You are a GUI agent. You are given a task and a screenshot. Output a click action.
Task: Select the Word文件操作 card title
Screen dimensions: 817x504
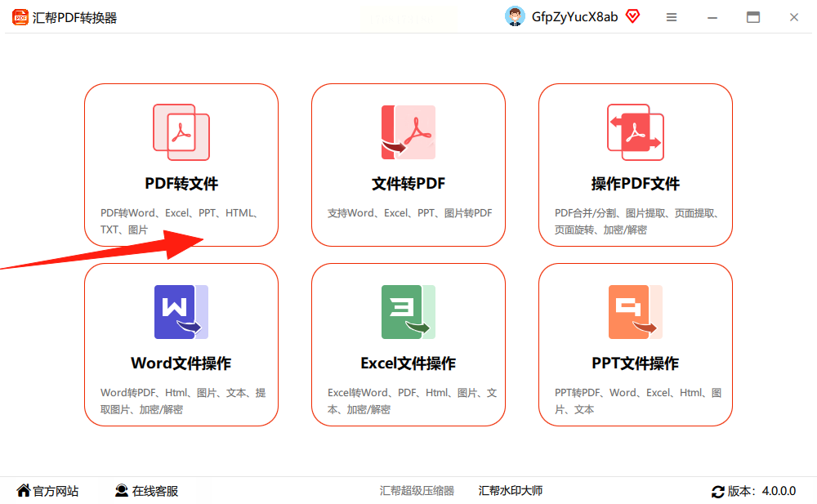181,364
